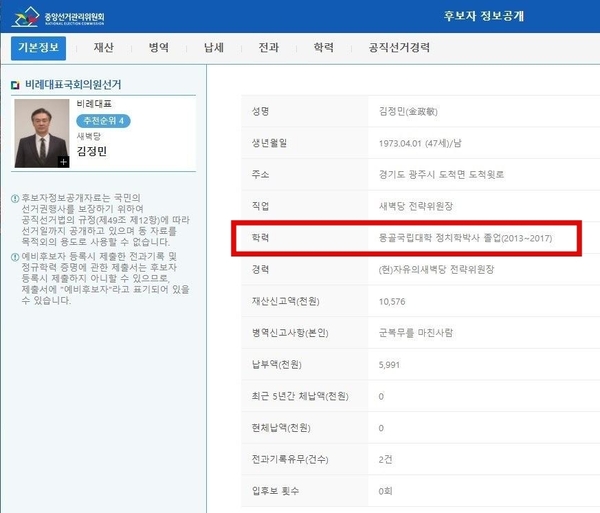
Task: Open the 병역 tab
Action: [158, 47]
